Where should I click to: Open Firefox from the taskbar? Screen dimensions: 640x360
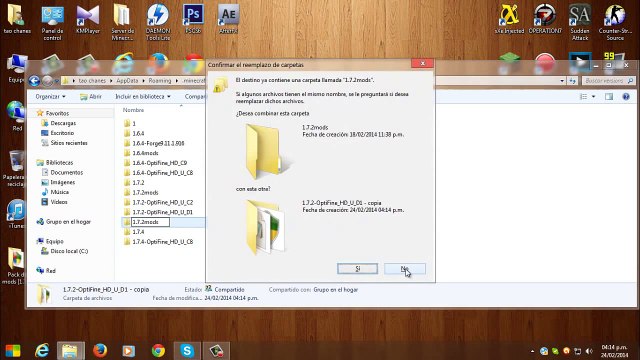click(x=100, y=351)
